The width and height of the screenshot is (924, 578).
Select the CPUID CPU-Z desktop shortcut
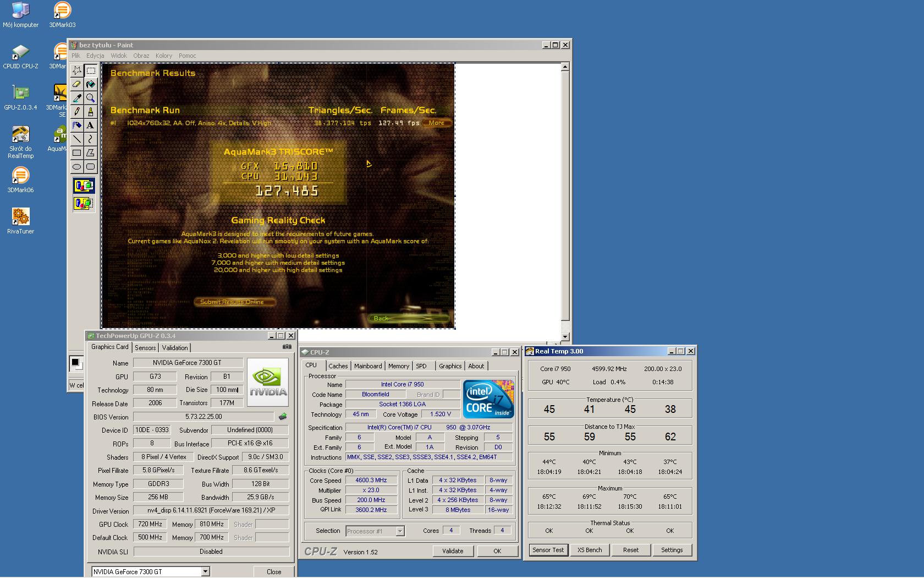20,56
